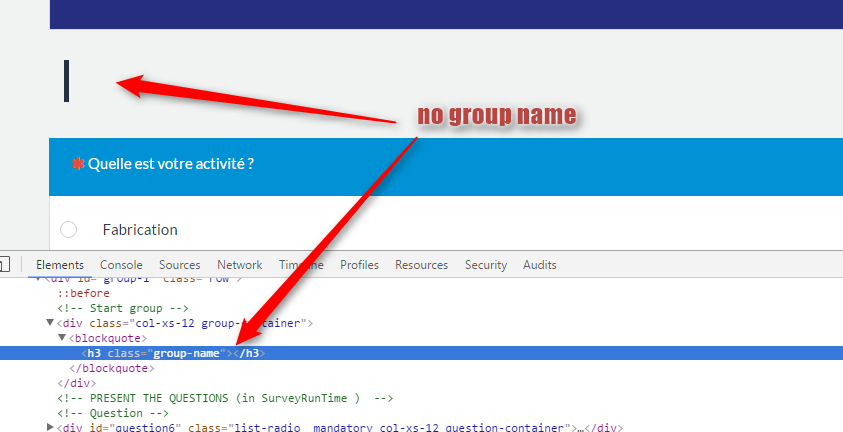Viewport: 843px width, 432px height.
Task: Collapse the blockquote element node
Action: [x=62, y=338]
